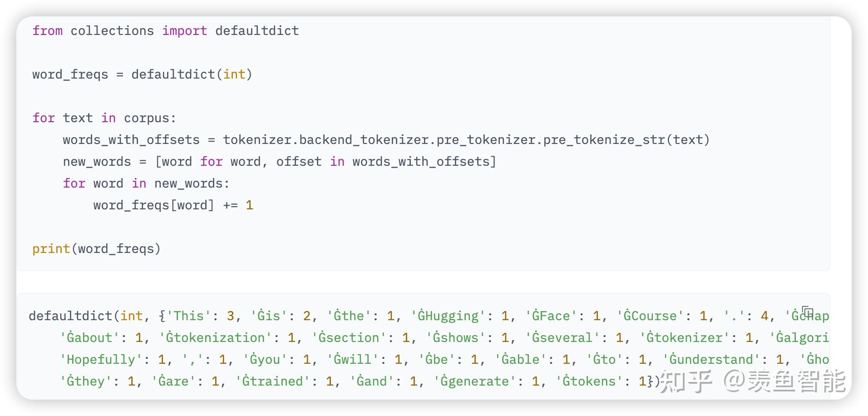
Task: Click the 'Ġsection' key in the output
Action: point(349,338)
